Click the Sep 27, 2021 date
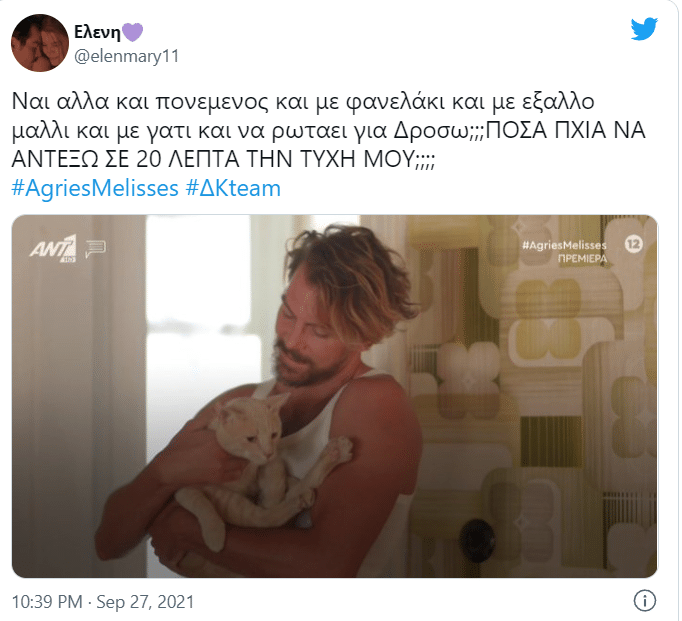Screen dimensions: 682x621 tap(145, 602)
